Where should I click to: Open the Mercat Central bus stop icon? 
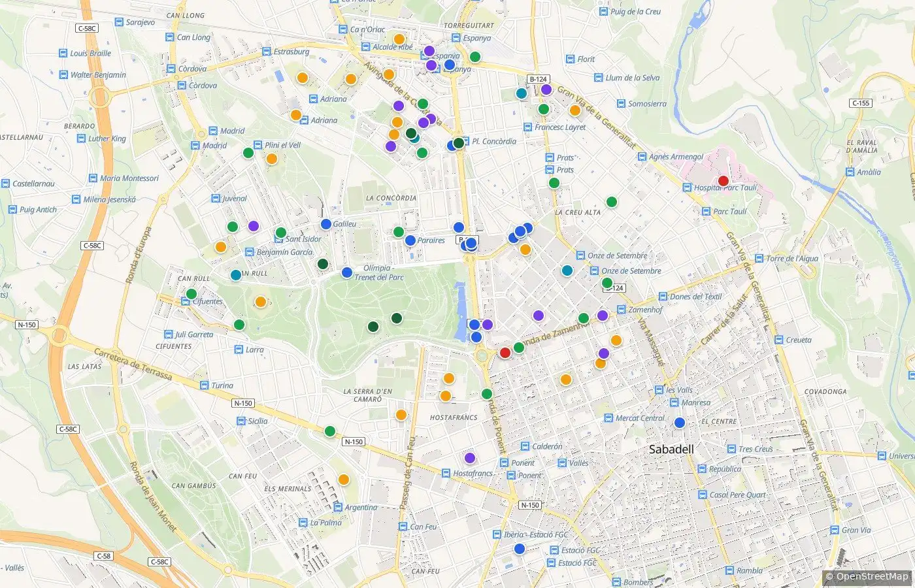(x=609, y=418)
